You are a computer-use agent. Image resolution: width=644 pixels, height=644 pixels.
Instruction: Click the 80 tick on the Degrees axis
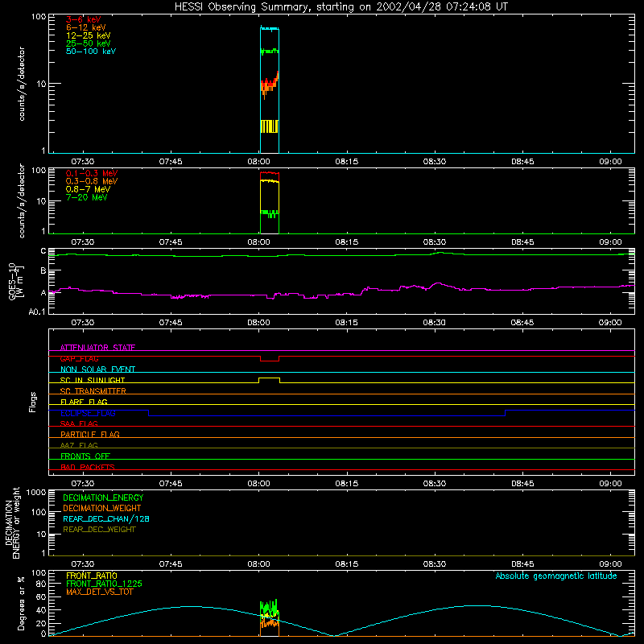point(41,584)
